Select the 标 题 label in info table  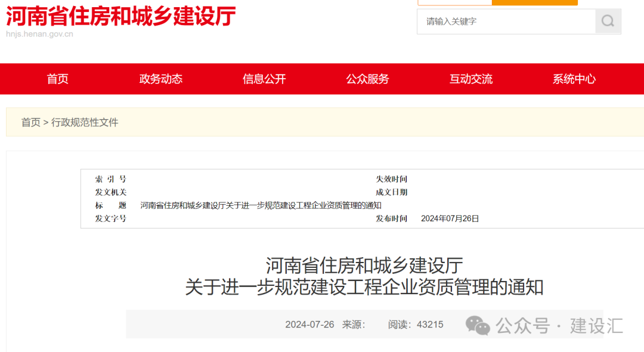(110, 205)
